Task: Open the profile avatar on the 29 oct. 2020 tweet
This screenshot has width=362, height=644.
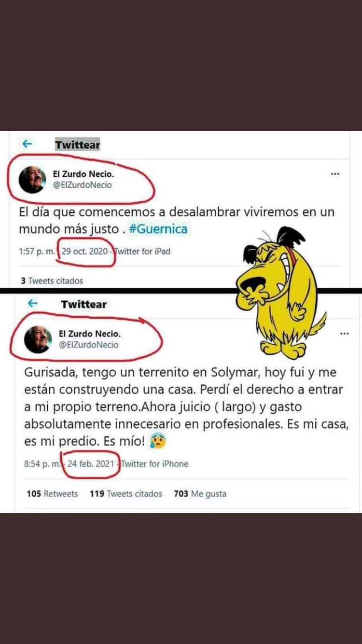Action: click(x=32, y=180)
